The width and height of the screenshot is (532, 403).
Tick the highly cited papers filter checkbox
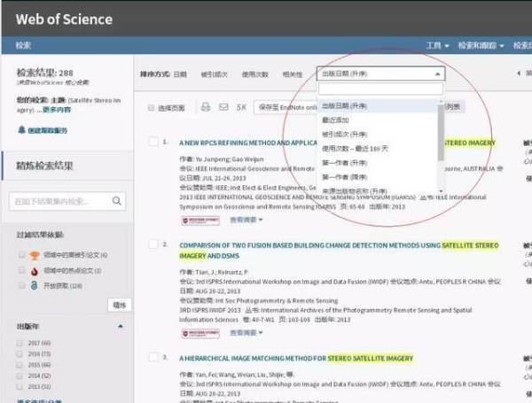[x=21, y=254]
